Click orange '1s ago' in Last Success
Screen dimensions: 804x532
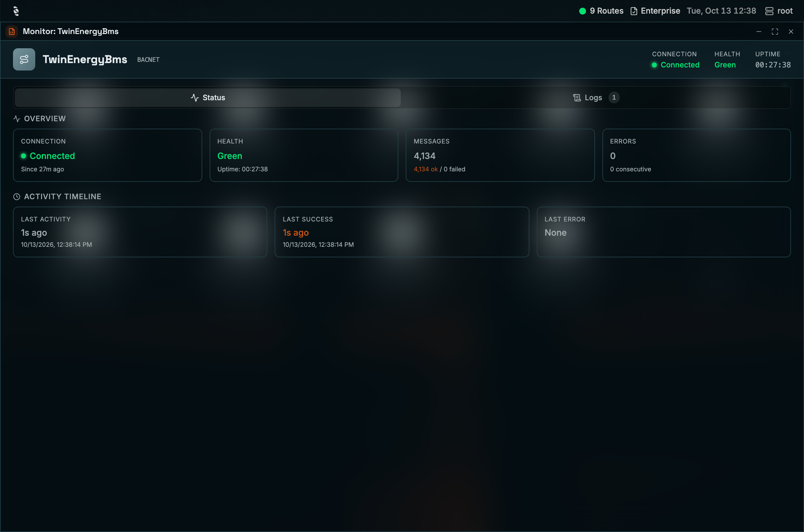coord(296,233)
